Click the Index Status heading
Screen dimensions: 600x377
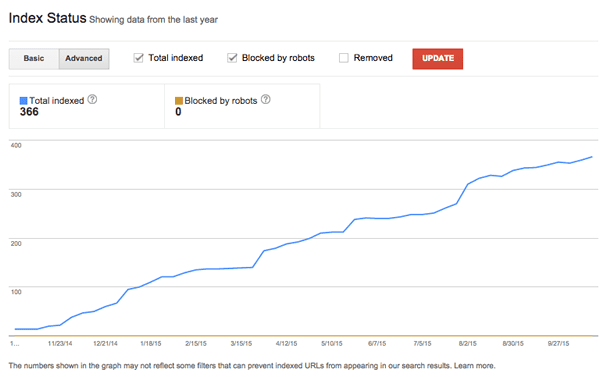[48, 18]
